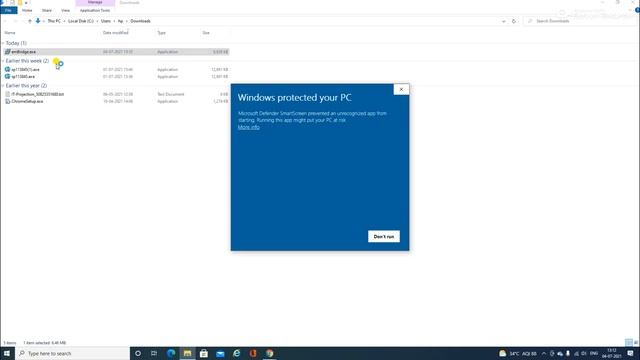
Task: Switch to the Home ribbon tab
Action: 27,10
